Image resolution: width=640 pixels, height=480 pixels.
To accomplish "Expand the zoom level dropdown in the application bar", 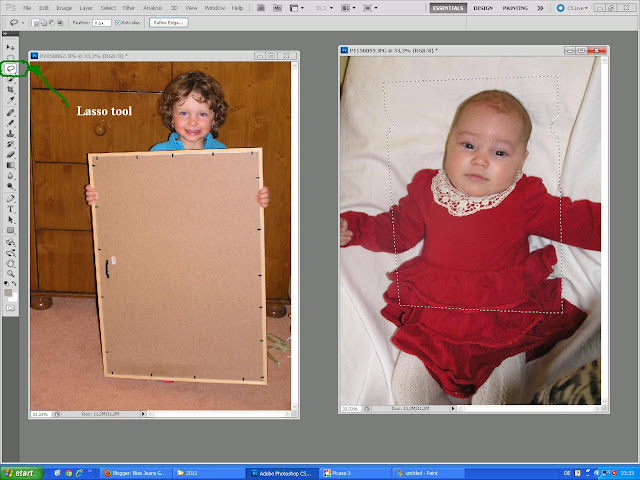I will coord(326,8).
